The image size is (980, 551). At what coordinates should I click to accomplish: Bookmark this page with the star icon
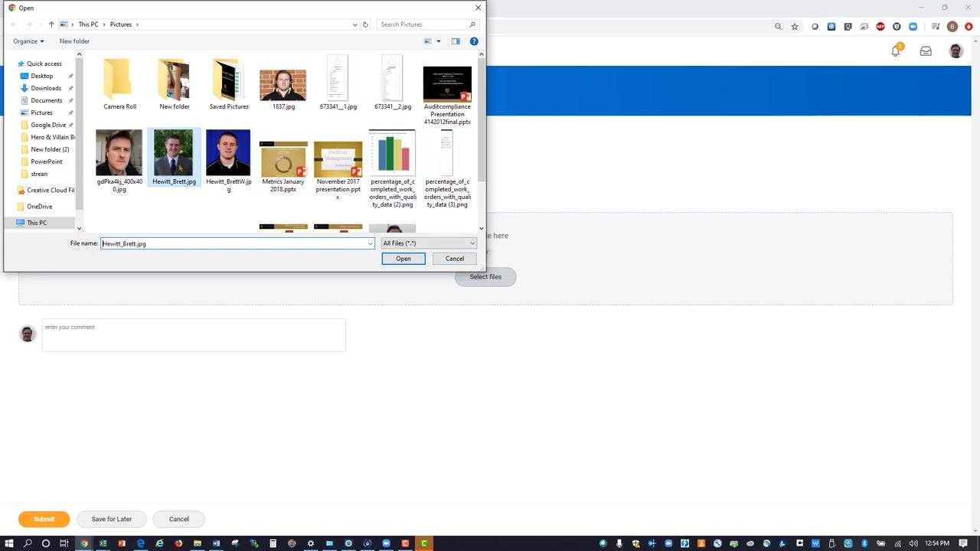[795, 27]
